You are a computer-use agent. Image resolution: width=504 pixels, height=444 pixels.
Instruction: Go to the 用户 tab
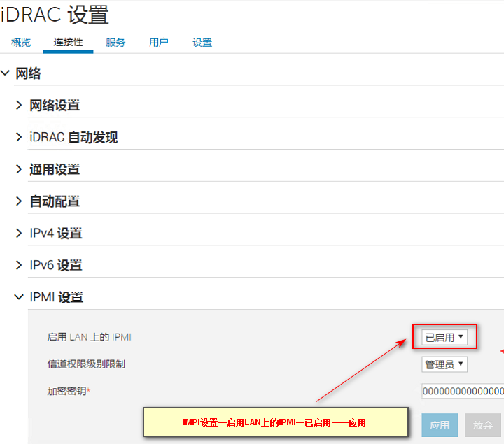pyautogui.click(x=159, y=43)
